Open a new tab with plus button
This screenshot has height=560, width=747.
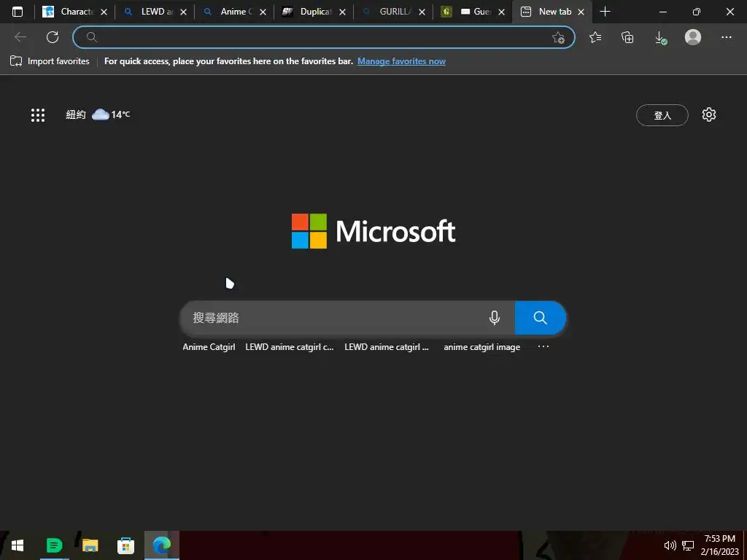click(x=605, y=12)
